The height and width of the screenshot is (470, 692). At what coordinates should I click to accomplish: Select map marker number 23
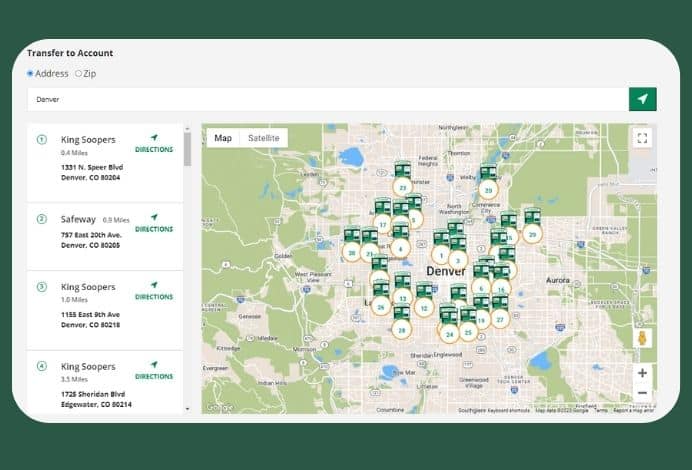(x=402, y=187)
